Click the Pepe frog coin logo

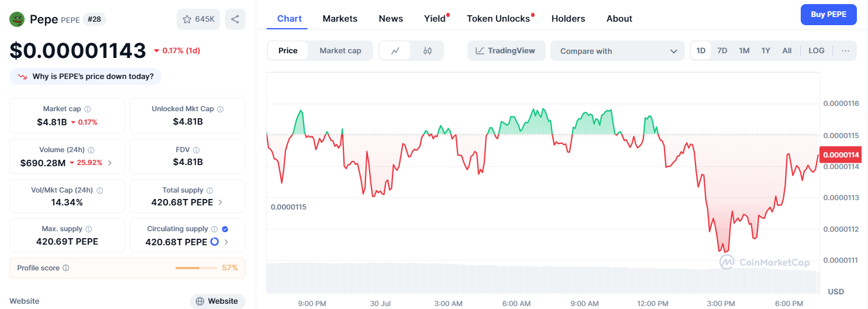click(16, 19)
